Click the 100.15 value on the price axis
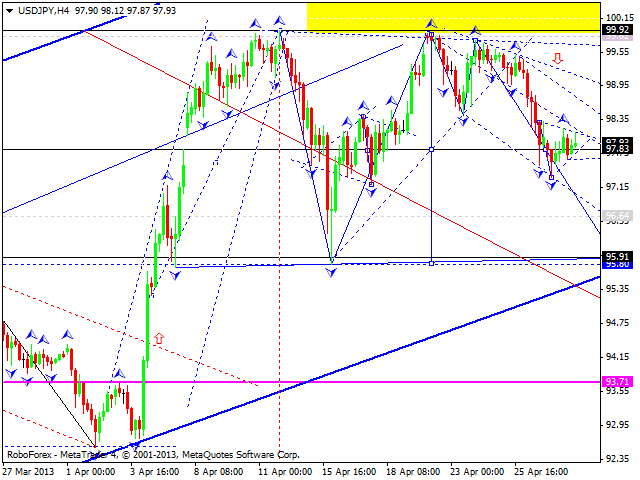The width and height of the screenshot is (640, 480). [617, 17]
